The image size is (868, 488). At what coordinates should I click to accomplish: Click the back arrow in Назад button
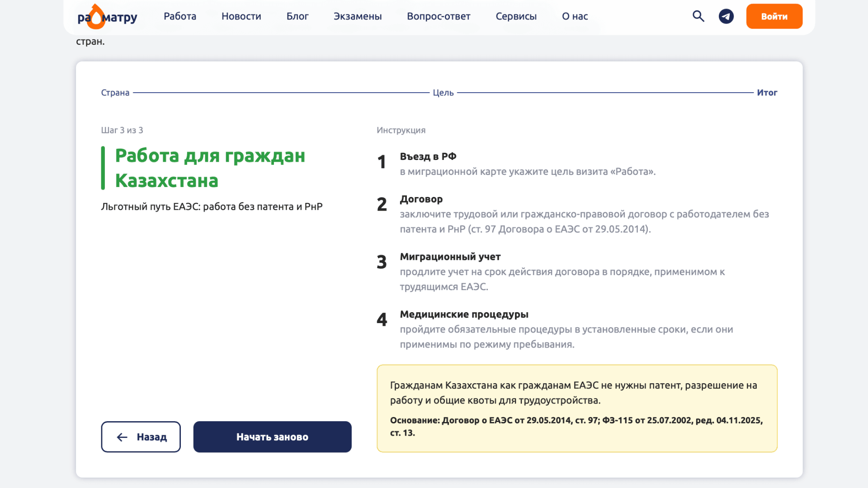122,437
